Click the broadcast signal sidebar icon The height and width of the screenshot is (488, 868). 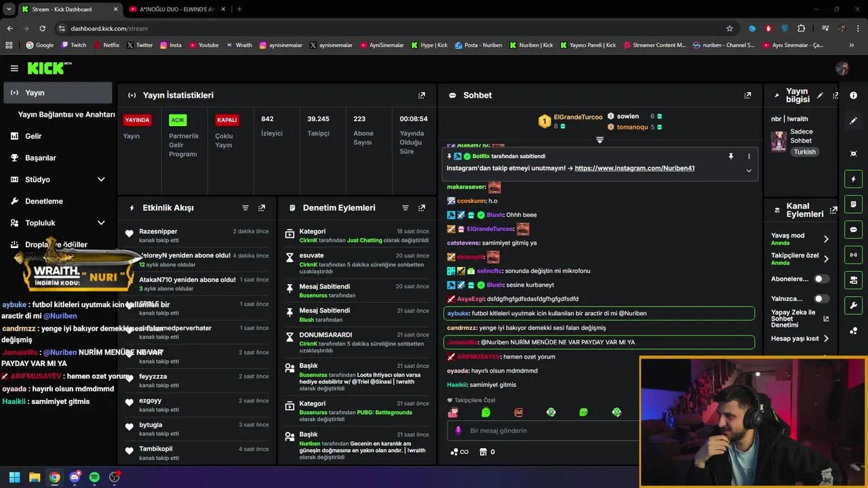click(x=854, y=255)
